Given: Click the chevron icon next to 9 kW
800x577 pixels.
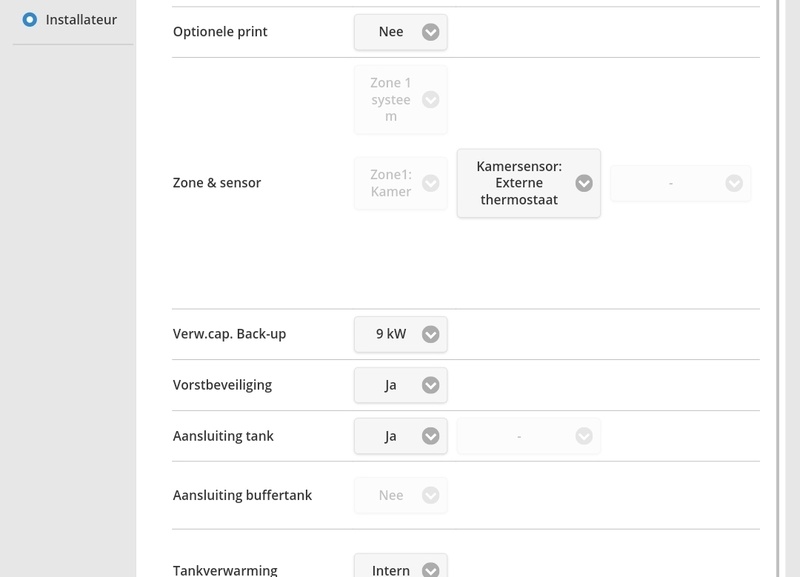Looking at the screenshot, I should coord(430,335).
